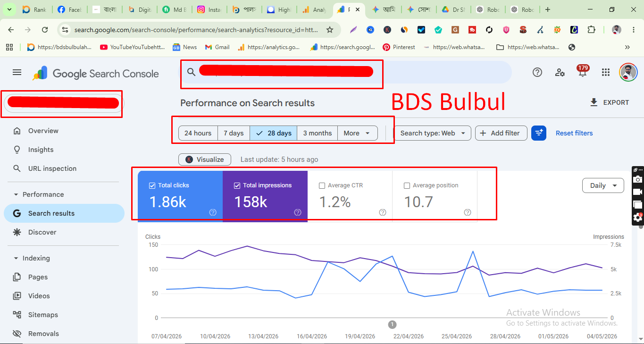
Task: View site information icon in address bar
Action: pos(65,30)
